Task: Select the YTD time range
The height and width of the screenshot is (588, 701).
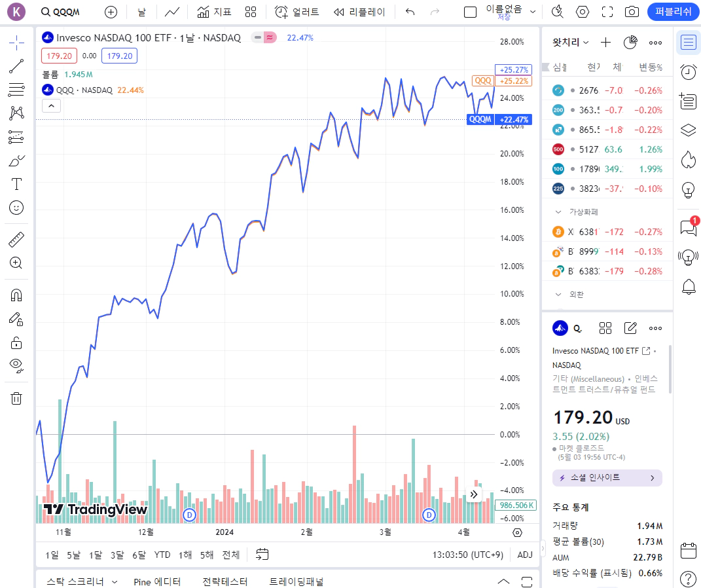Action: coord(162,555)
